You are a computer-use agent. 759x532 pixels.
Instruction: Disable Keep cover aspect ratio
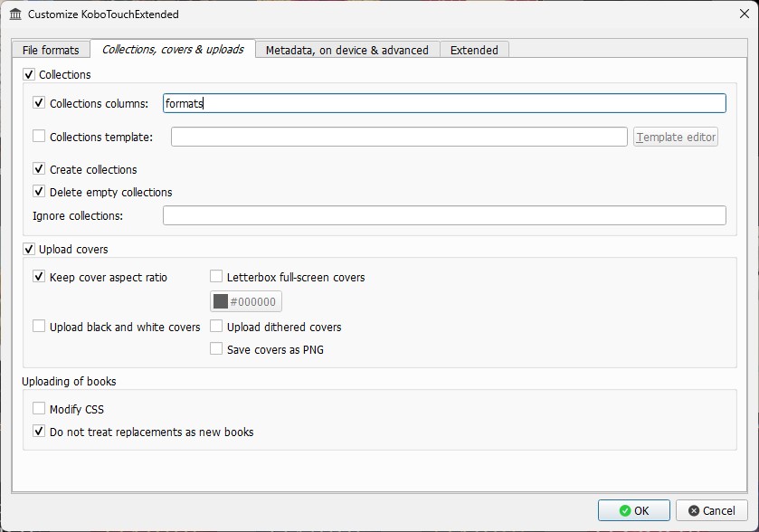[39, 277]
